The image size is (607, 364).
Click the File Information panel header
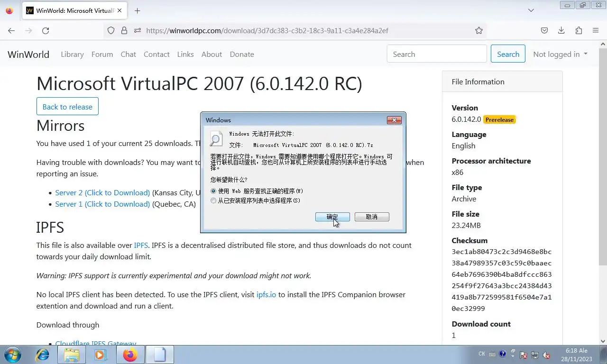click(x=502, y=82)
